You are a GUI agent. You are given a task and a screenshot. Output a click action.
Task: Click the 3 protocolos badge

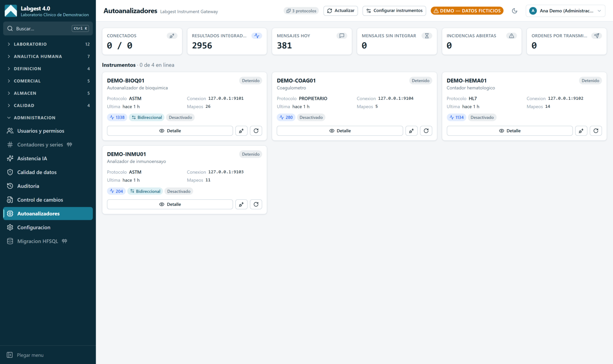click(x=301, y=11)
